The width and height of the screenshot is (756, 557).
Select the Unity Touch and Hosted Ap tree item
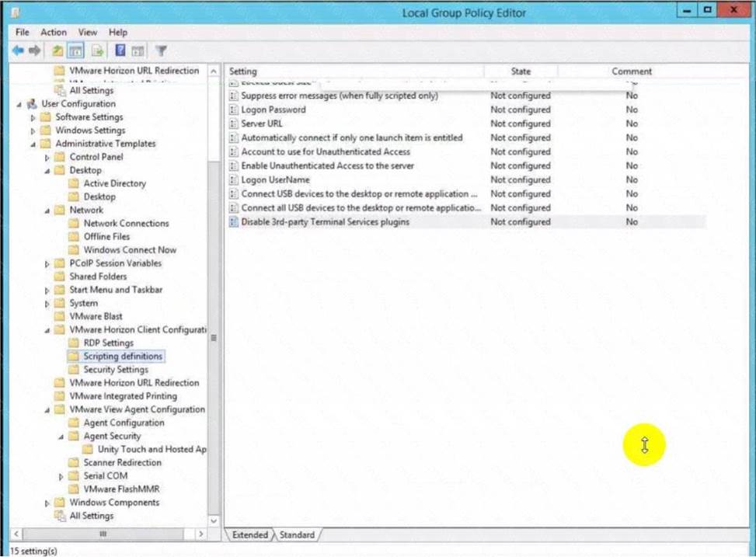pos(152,449)
